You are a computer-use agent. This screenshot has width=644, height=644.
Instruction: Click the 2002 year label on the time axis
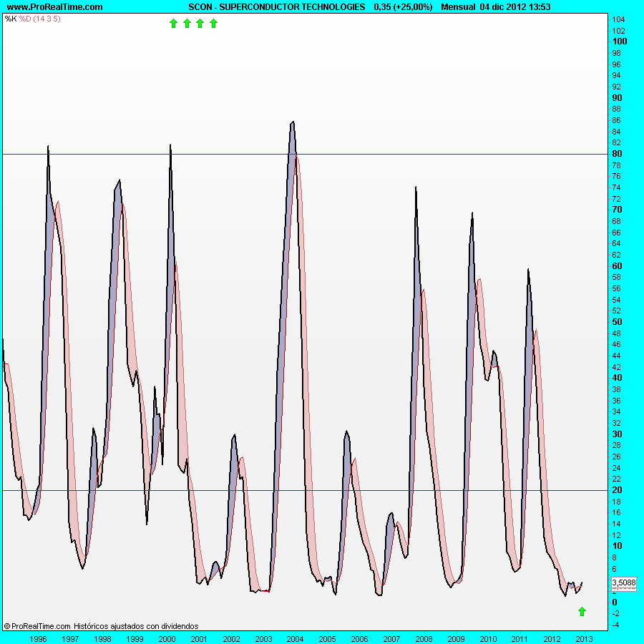(231, 639)
